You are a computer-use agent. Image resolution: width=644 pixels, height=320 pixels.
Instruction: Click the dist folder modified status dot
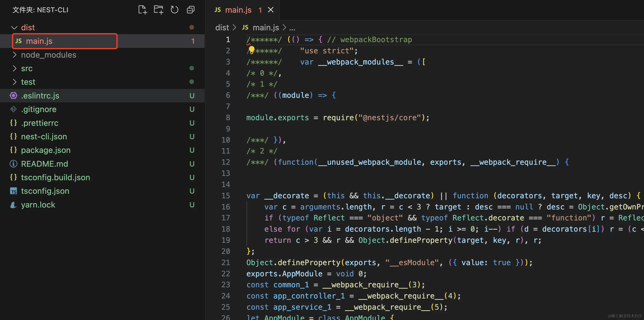click(192, 27)
